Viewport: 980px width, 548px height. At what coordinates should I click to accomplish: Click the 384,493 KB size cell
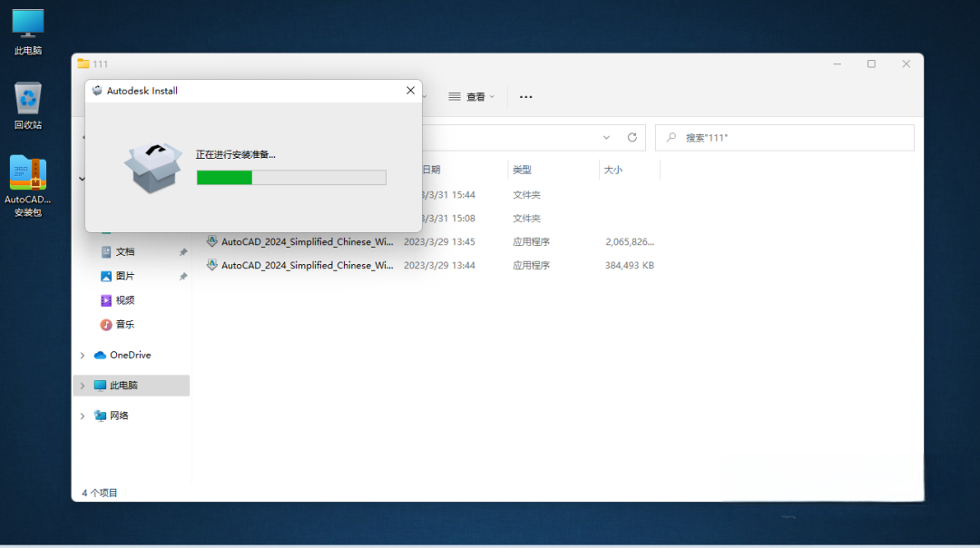(630, 266)
